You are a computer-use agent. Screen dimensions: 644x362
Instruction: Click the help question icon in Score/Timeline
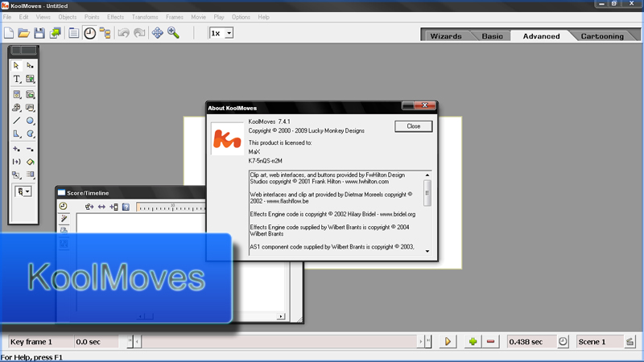pos(126,207)
